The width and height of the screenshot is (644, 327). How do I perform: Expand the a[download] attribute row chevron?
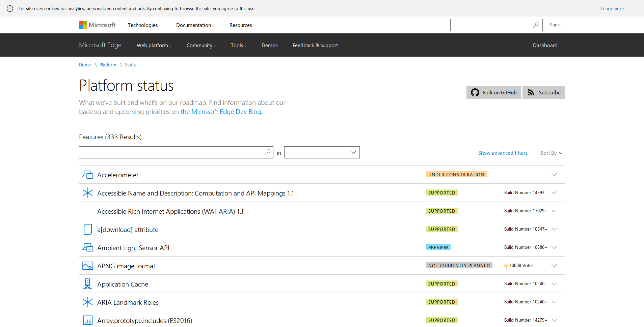click(554, 229)
